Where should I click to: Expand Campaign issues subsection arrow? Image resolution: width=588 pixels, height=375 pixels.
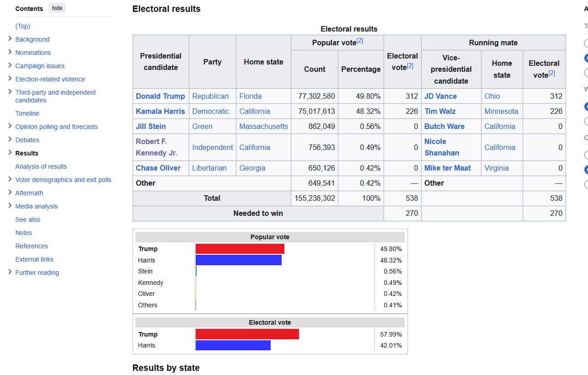tap(10, 65)
